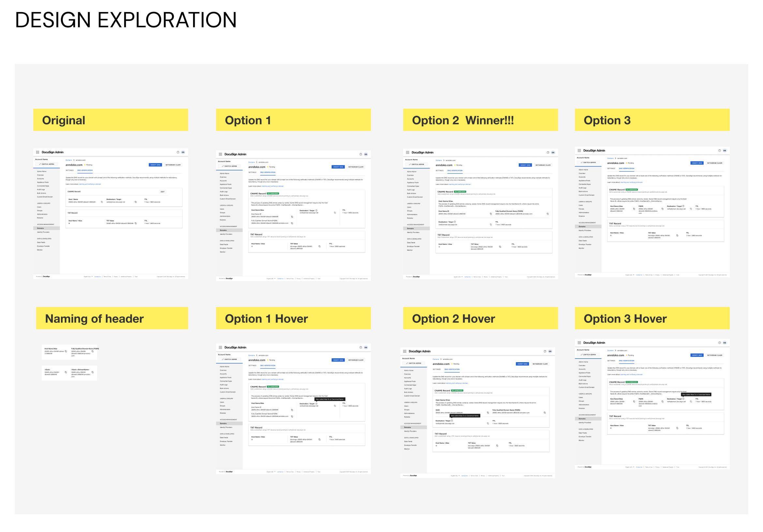Click Domains breadcrumb link in Option 1 Hover mockup
This screenshot has height=532, width=763.
(x=251, y=356)
